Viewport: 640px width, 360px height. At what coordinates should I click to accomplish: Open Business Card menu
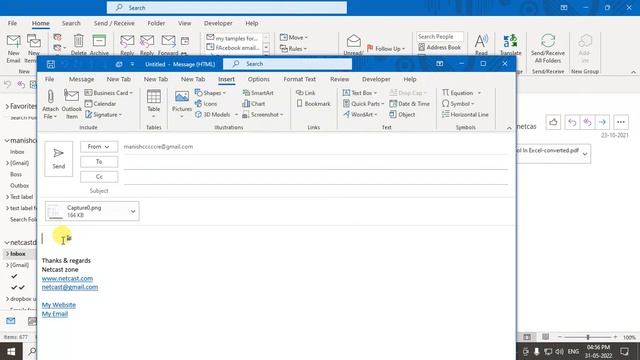pyautogui.click(x=109, y=93)
